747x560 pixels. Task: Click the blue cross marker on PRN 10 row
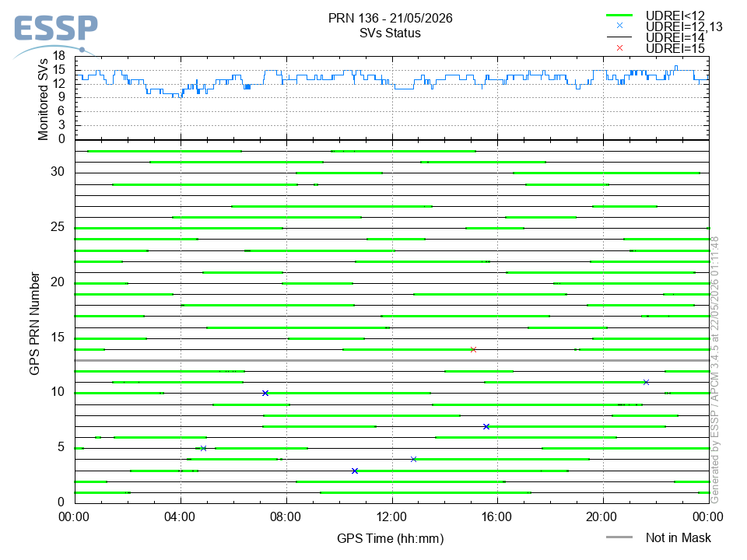[x=265, y=394]
